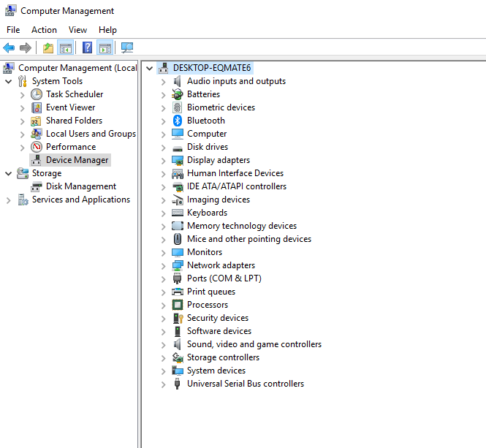This screenshot has width=486, height=448.
Task: Click the Performance gauge icon
Action: pyautogui.click(x=37, y=147)
